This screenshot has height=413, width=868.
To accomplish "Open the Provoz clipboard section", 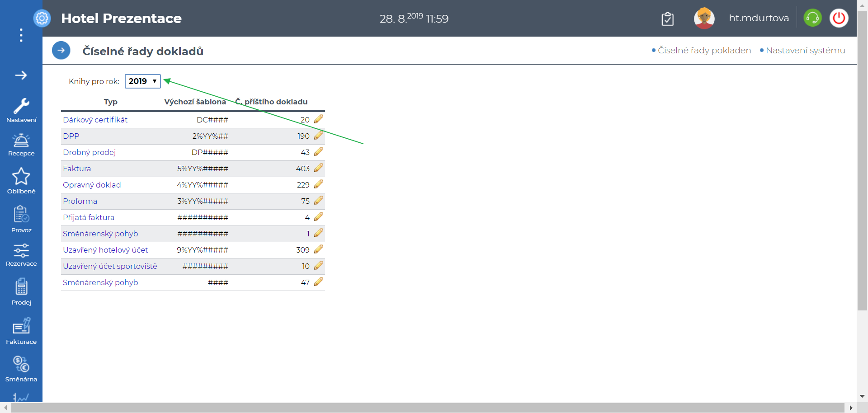I will tap(21, 220).
